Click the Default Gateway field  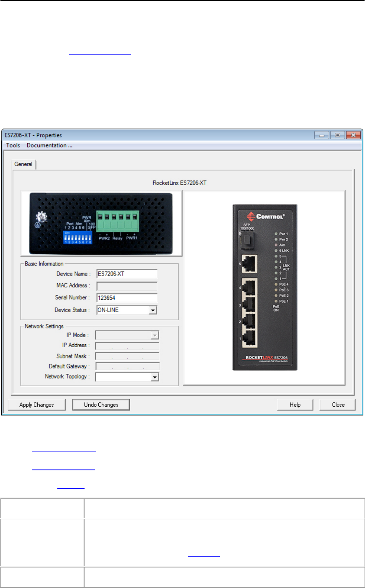tap(127, 366)
